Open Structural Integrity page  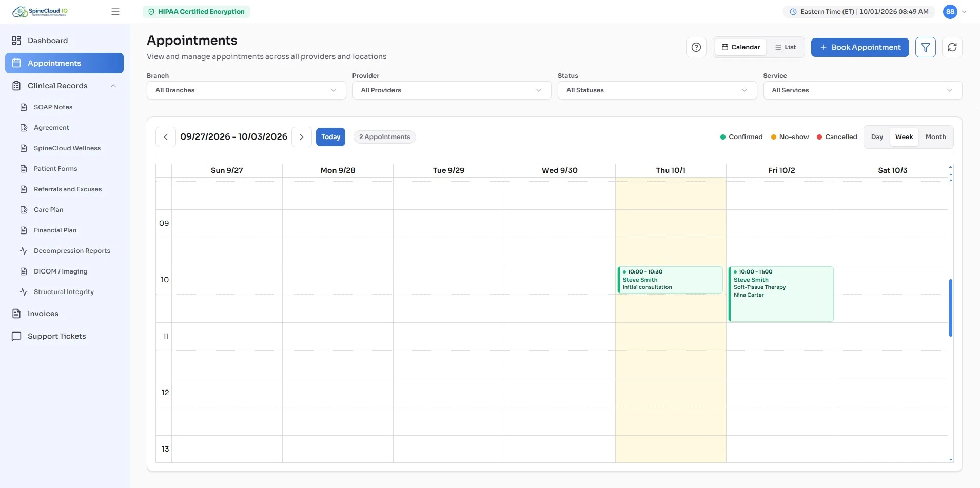coord(68,292)
